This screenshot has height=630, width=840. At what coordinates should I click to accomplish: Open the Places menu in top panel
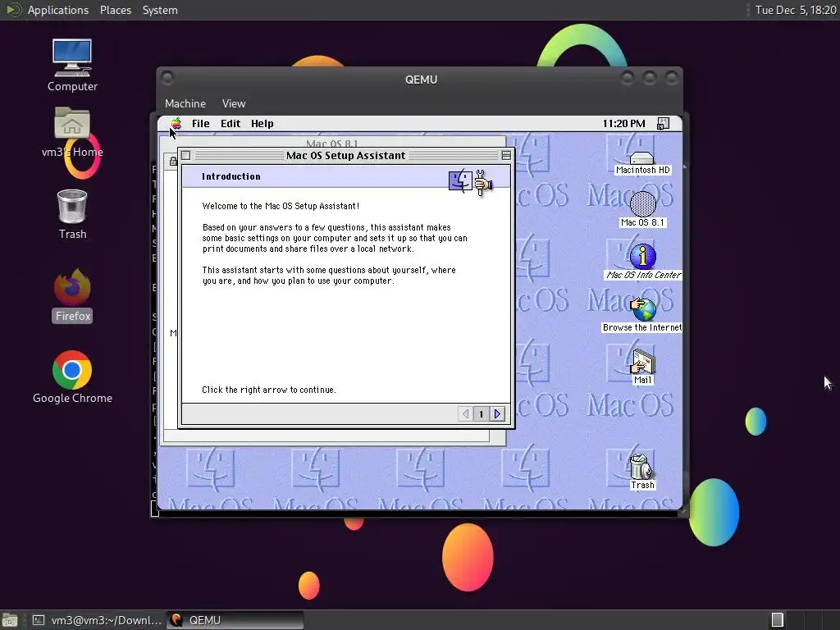coord(115,10)
